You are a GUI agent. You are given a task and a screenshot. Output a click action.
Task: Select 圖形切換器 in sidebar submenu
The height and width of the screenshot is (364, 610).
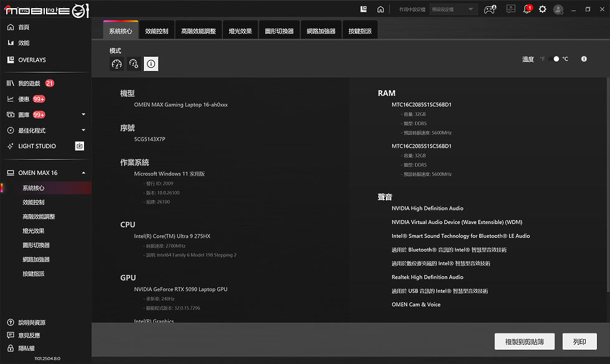(x=36, y=245)
